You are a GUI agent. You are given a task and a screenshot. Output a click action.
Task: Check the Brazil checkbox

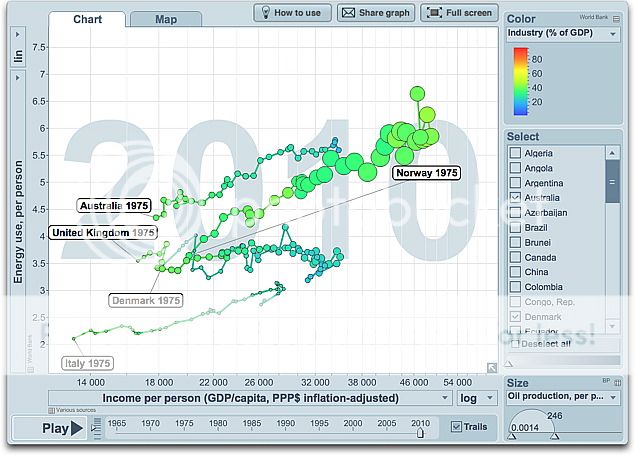(x=515, y=227)
